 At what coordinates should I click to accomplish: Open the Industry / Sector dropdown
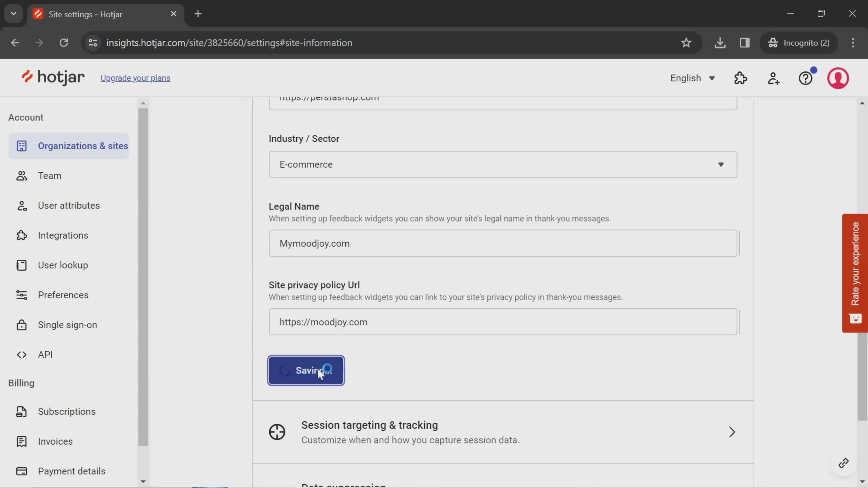click(503, 164)
